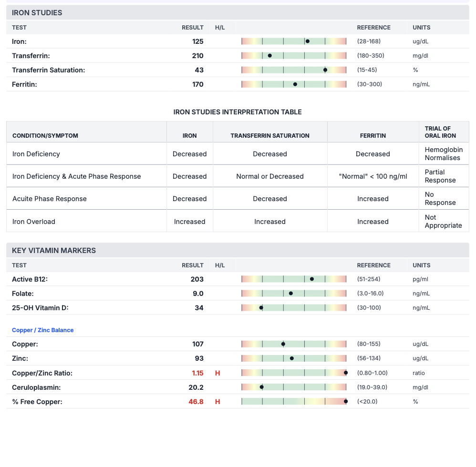Click the Transferrin Saturation result 43

(x=199, y=70)
